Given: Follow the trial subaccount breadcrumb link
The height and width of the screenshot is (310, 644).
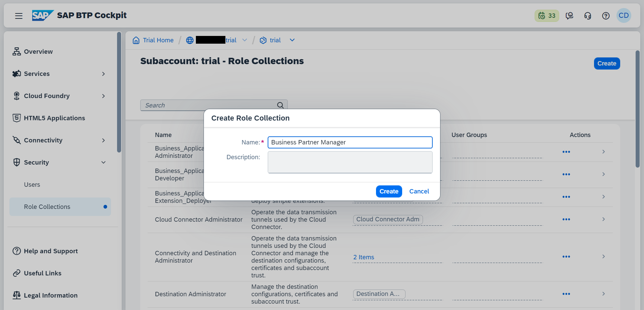Looking at the screenshot, I should pos(275,40).
